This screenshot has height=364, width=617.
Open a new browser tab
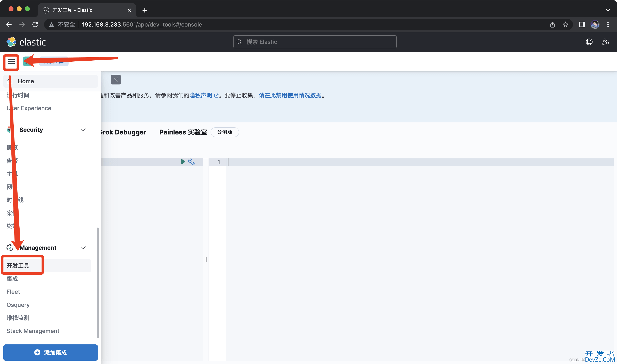click(145, 10)
